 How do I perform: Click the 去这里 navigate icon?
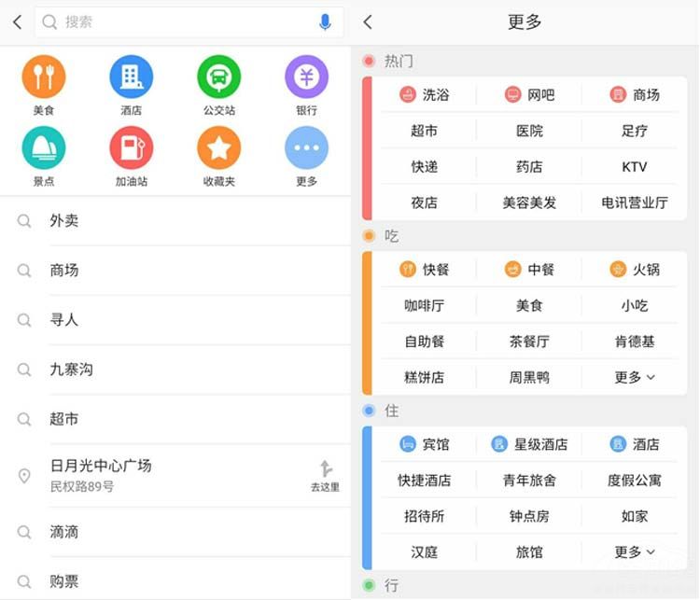tap(325, 475)
